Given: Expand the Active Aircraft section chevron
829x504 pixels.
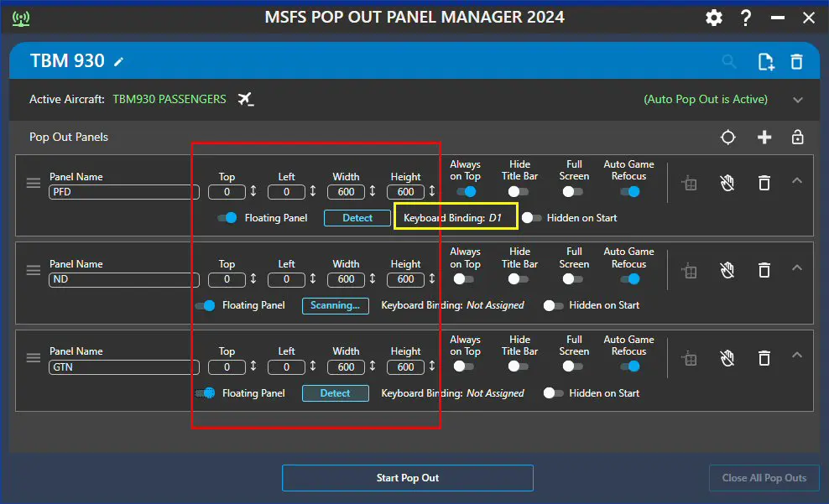Looking at the screenshot, I should coord(798,100).
